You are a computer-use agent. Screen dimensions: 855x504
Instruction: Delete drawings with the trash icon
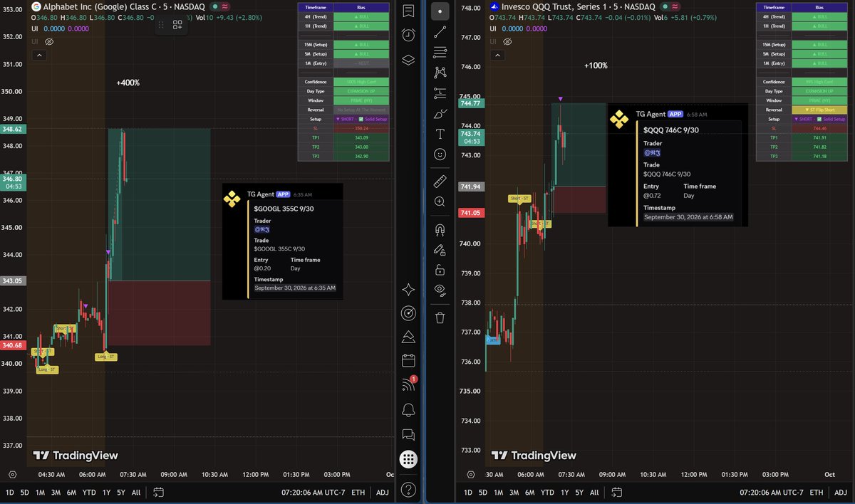[x=440, y=317]
